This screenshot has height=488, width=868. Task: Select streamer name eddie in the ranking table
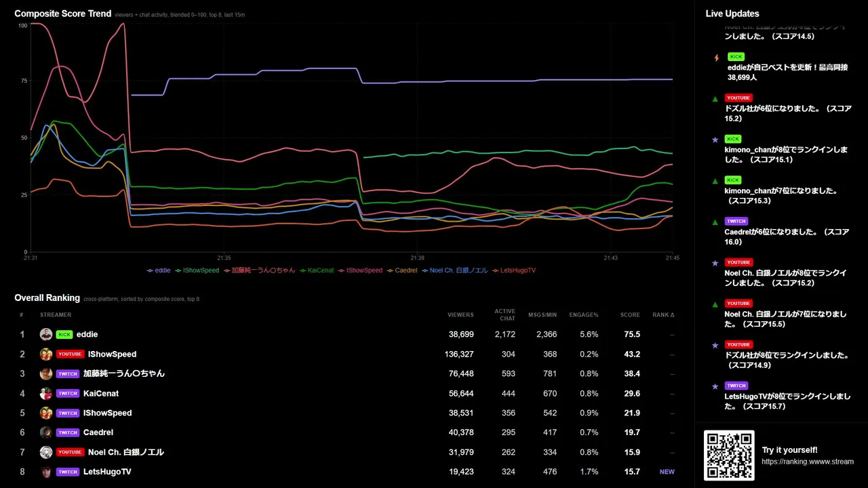coord(87,334)
